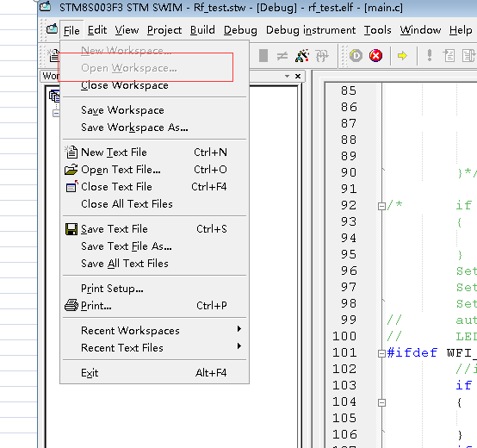Choose Exit from the File menu
This screenshot has width=477, height=448.
[154, 373]
